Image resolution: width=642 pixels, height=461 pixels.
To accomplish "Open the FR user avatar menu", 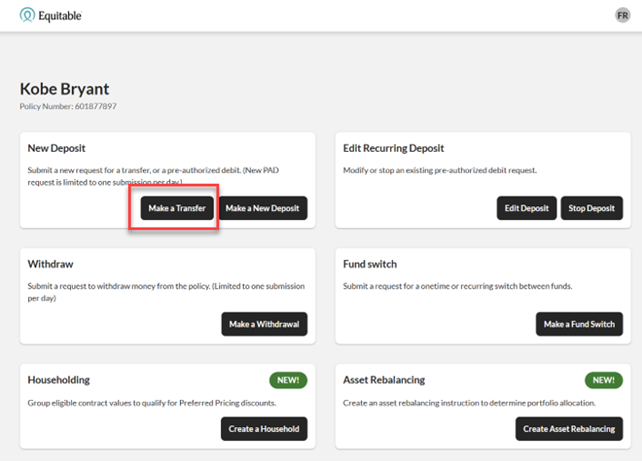I will (x=622, y=15).
